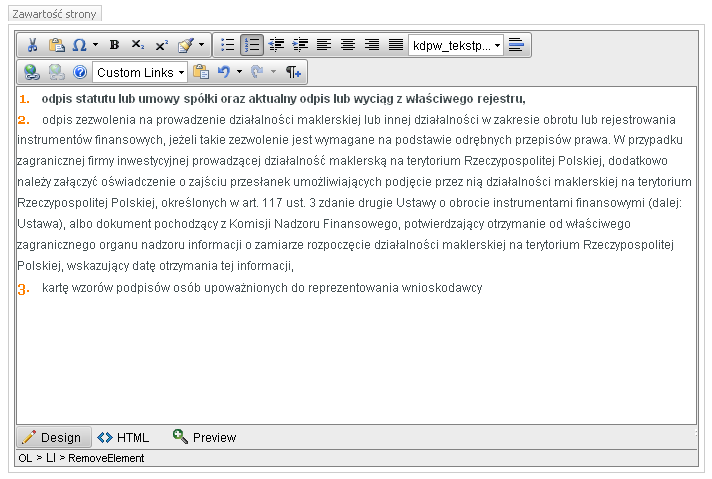
Task: Open the format stripper dropdown arrow
Action: point(202,45)
